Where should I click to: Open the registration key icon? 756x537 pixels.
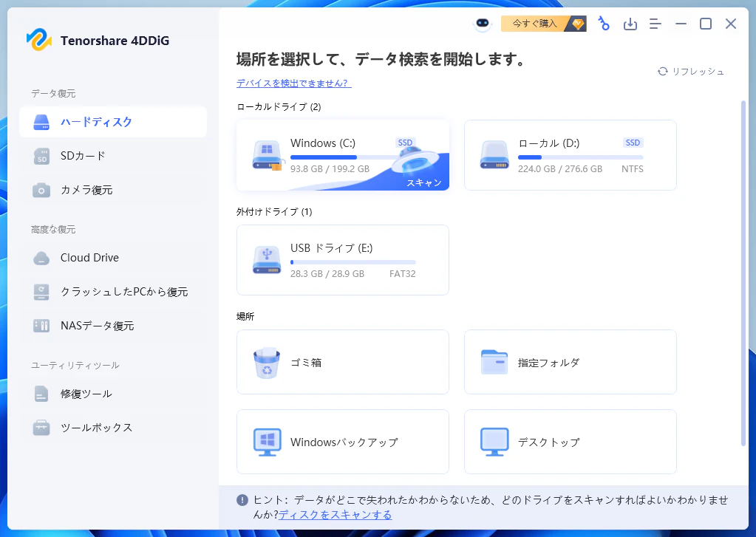[x=604, y=24]
